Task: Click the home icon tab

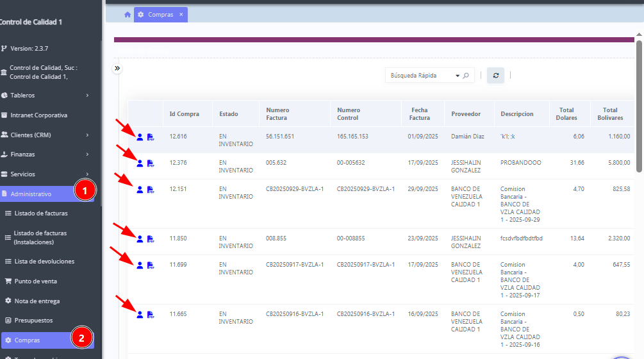Action: pos(128,15)
